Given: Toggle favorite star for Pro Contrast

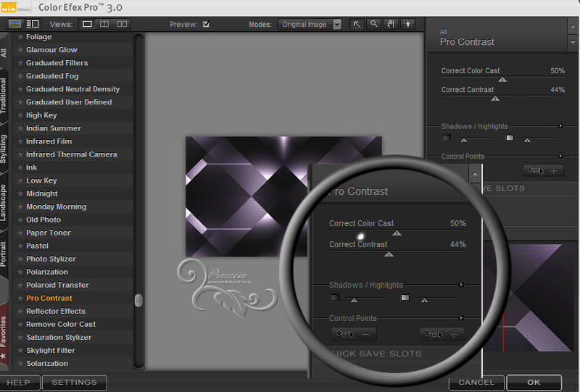Looking at the screenshot, I should 20,298.
